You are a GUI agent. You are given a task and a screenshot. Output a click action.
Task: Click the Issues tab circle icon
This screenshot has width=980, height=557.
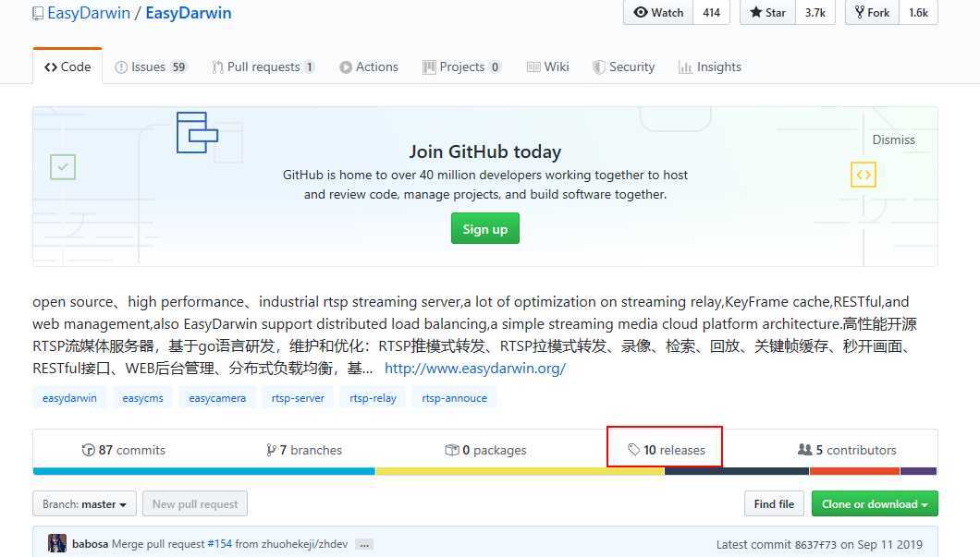pos(120,67)
